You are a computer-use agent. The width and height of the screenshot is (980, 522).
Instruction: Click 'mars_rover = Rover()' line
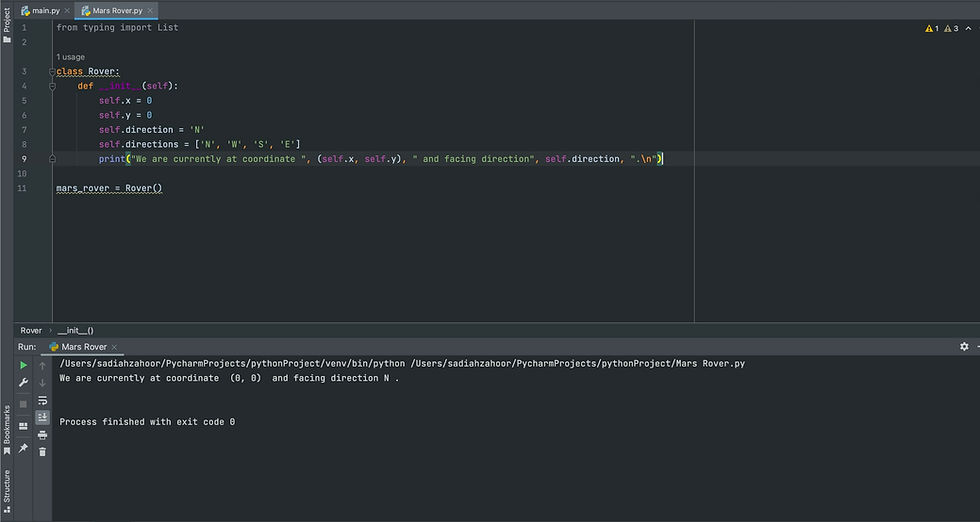[109, 188]
